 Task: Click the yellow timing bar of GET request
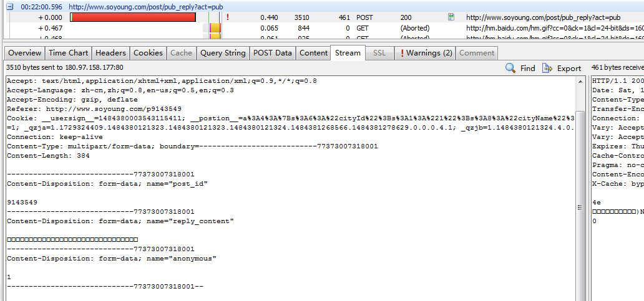215,28
